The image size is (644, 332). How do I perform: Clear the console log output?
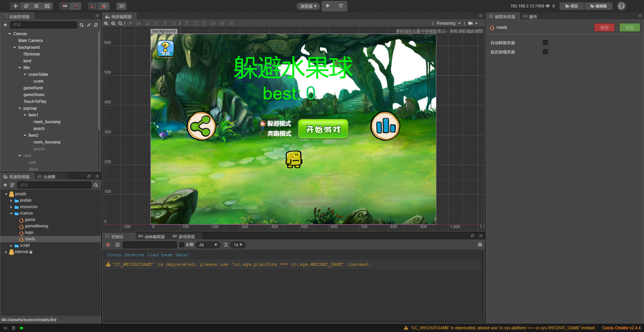[108, 245]
